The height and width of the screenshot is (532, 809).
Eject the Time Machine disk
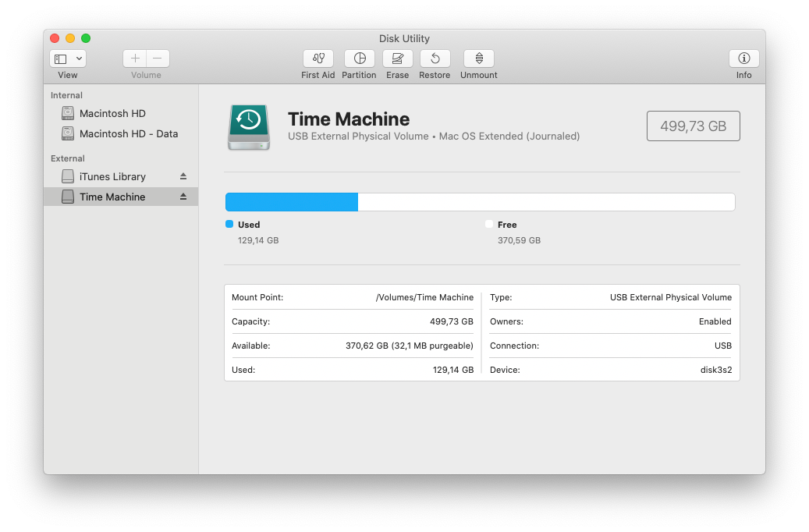click(x=183, y=197)
